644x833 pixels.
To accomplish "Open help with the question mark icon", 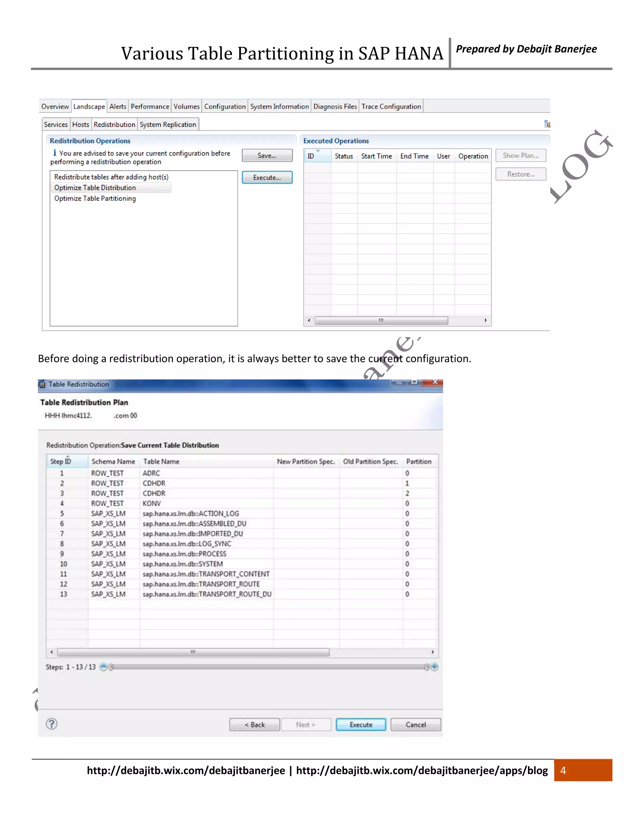I will point(52,724).
